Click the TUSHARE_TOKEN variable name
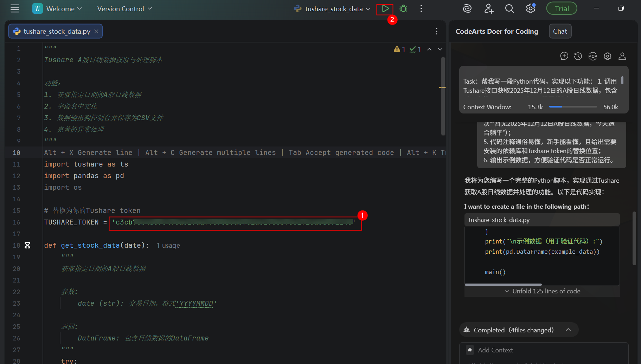641x364 pixels. coord(71,222)
